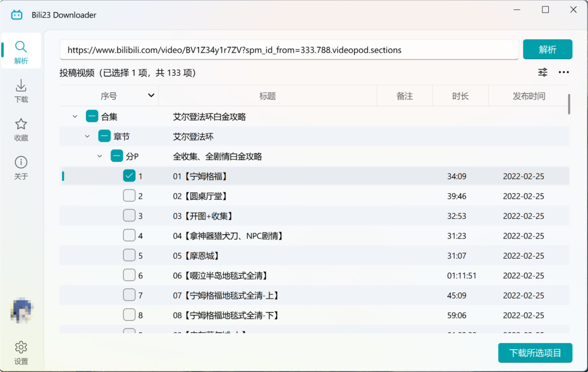
Task: Close the Bili23 Downloader window
Action: click(573, 10)
